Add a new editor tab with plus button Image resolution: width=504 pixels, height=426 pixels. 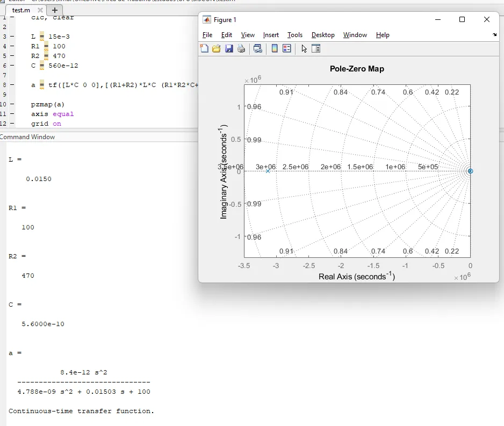pyautogui.click(x=54, y=10)
